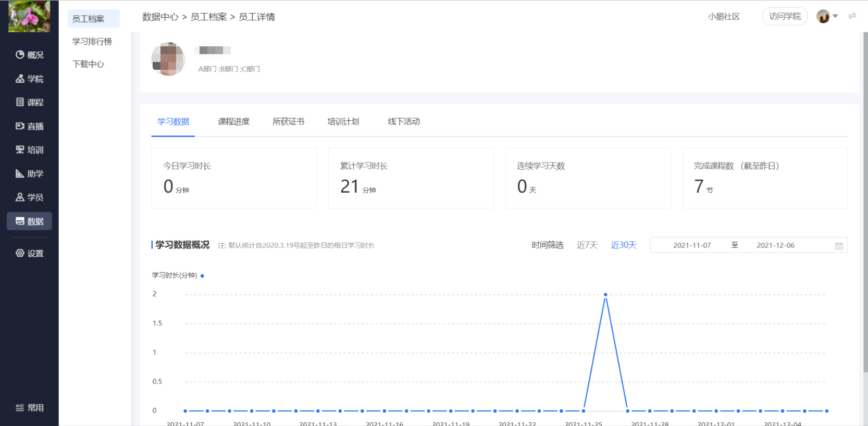The width and height of the screenshot is (868, 426).
Task: Open the 学员 students sidebar section
Action: click(x=29, y=197)
